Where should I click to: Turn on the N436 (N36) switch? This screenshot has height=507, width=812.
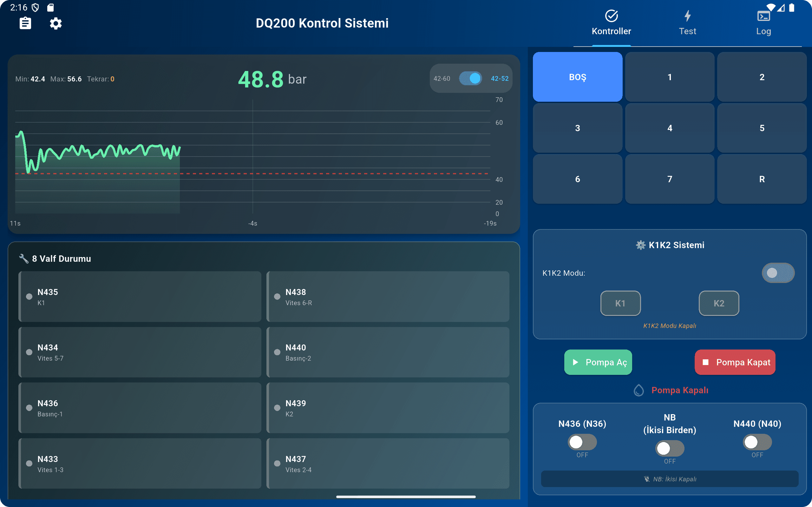(582, 443)
